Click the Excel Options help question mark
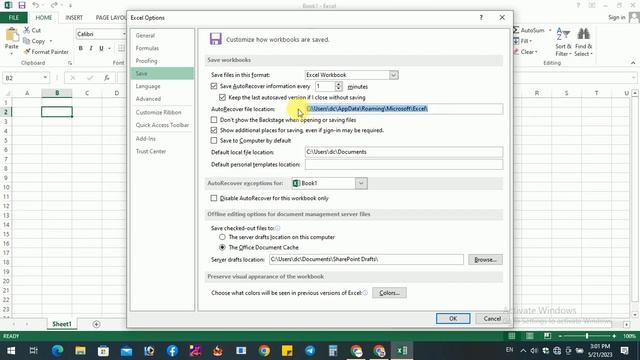640x360 pixels. pos(481,18)
